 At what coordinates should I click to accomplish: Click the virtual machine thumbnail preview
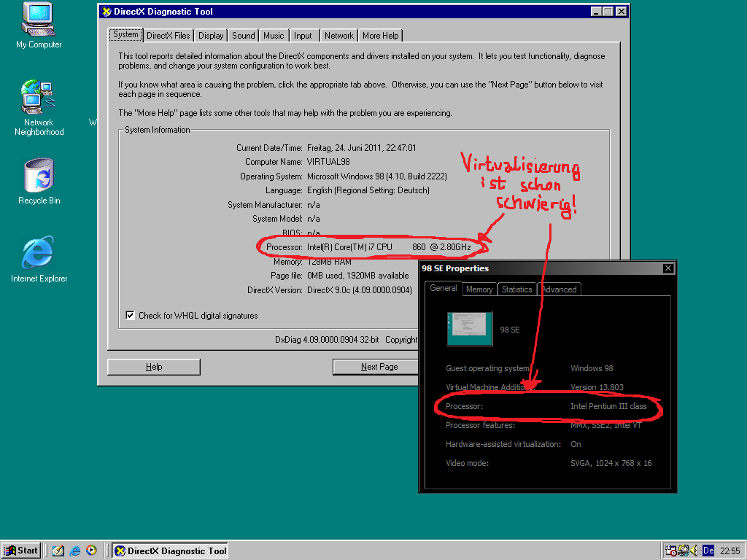[x=469, y=329]
